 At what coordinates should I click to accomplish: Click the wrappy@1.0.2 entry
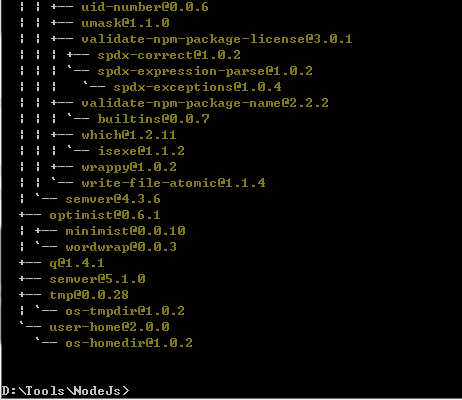coord(129,167)
